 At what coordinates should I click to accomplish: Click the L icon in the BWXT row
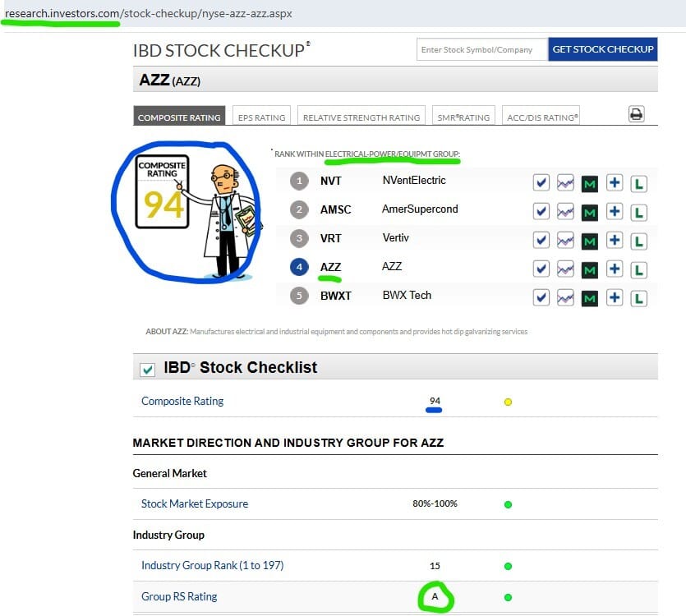tap(638, 299)
